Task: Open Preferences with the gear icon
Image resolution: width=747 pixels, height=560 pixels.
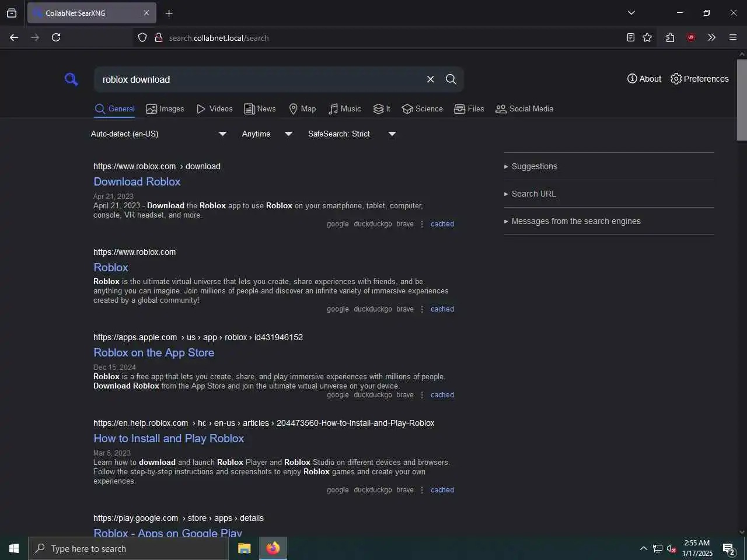Action: 700,79
